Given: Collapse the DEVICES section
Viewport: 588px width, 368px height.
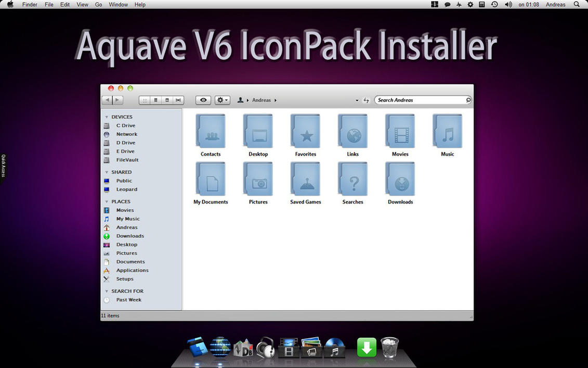Looking at the screenshot, I should [107, 117].
